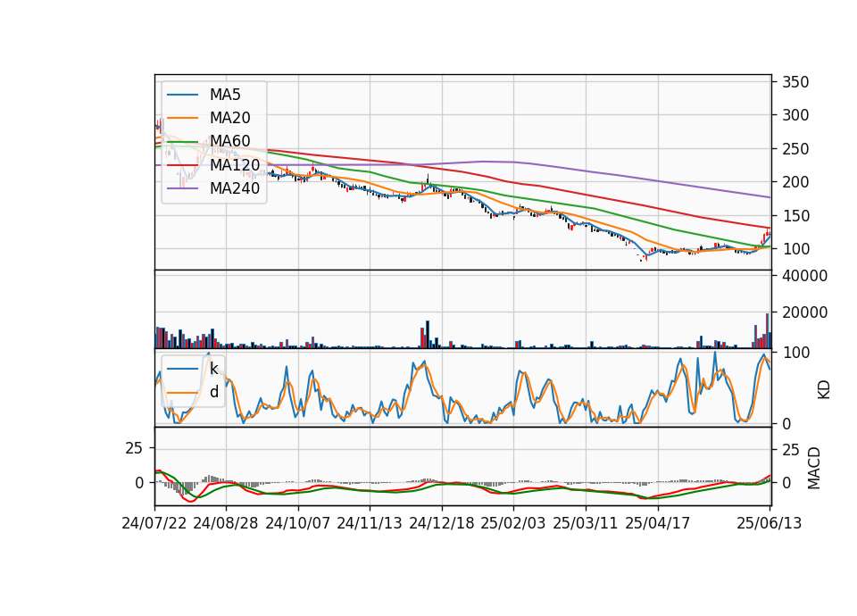Click the 350 price axis value
The image size is (857, 616).
pyautogui.click(x=795, y=82)
